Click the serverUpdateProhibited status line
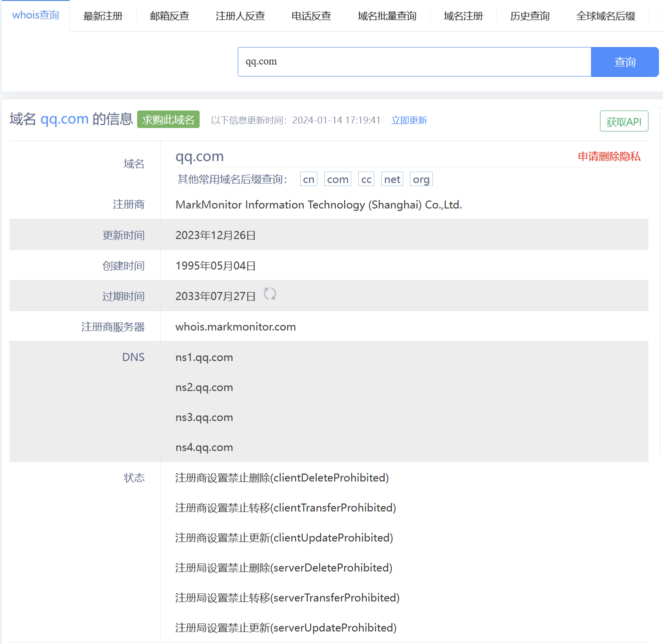The width and height of the screenshot is (663, 644). [286, 628]
